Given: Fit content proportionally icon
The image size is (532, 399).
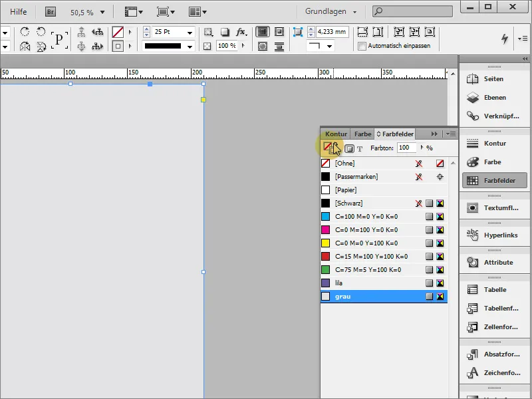Looking at the screenshot, I should pos(378,32).
